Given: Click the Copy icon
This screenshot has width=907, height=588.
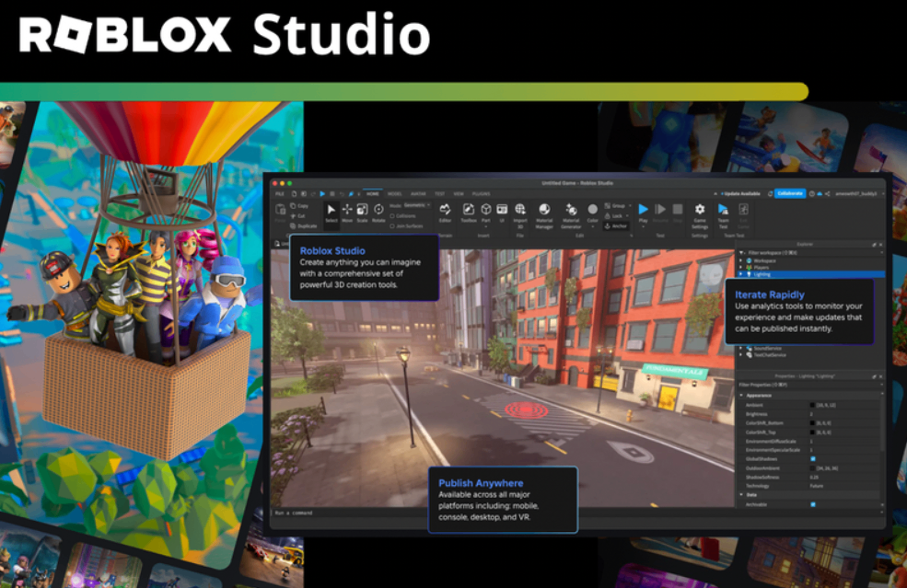Looking at the screenshot, I should [x=293, y=206].
